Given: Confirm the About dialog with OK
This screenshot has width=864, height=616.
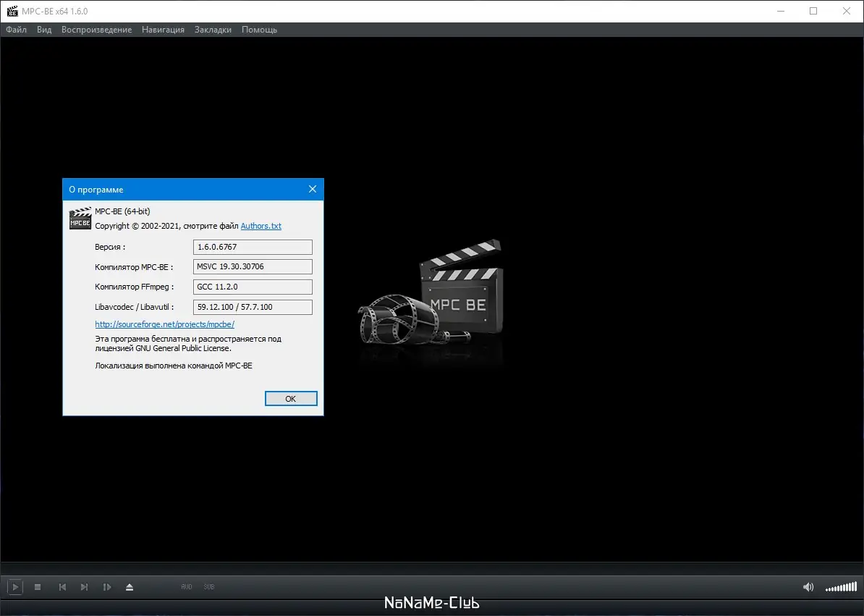Looking at the screenshot, I should (x=291, y=398).
